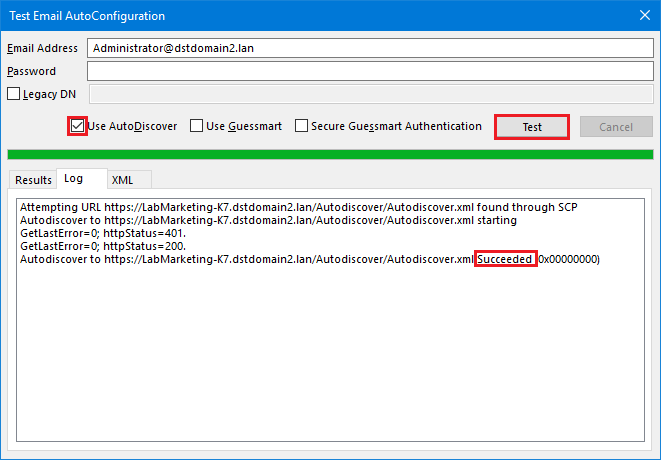Image resolution: width=661 pixels, height=460 pixels.
Task: Click the greyed-out Cancel button
Action: (x=616, y=127)
